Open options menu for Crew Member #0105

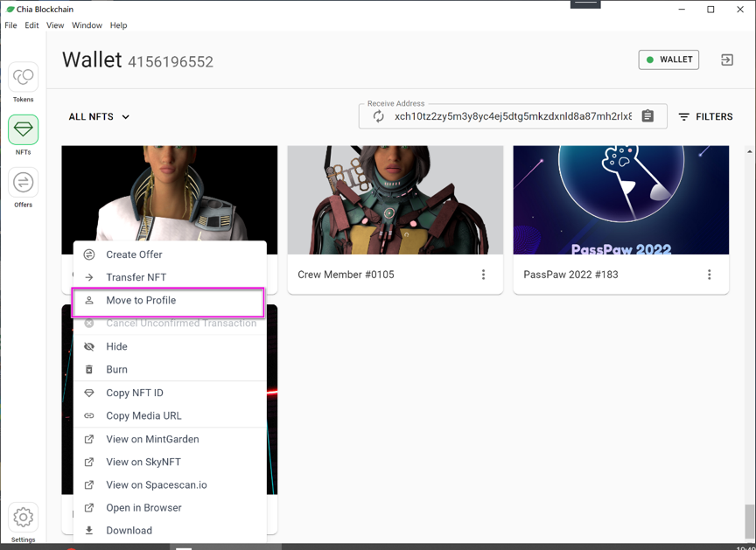tap(483, 275)
